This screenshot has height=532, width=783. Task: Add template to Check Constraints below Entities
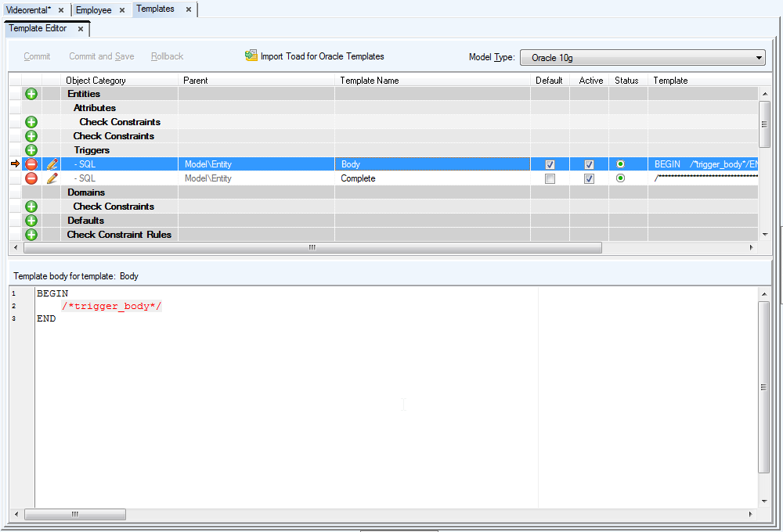tap(31, 136)
